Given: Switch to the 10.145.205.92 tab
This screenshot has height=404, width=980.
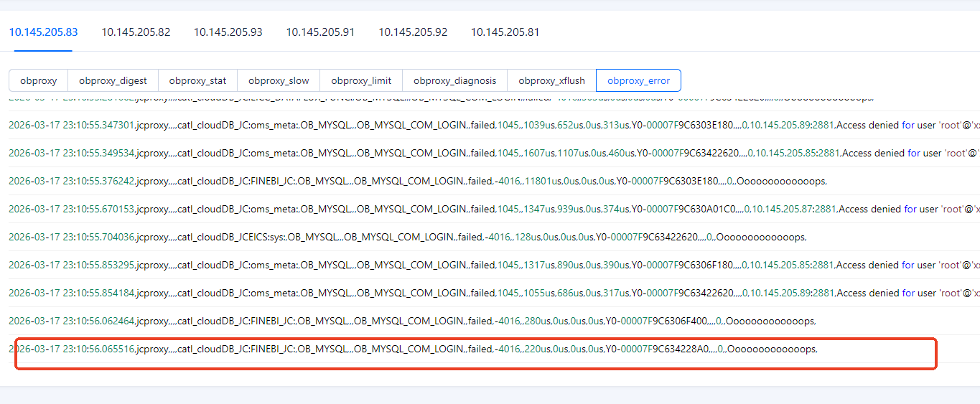Looking at the screenshot, I should 413,32.
